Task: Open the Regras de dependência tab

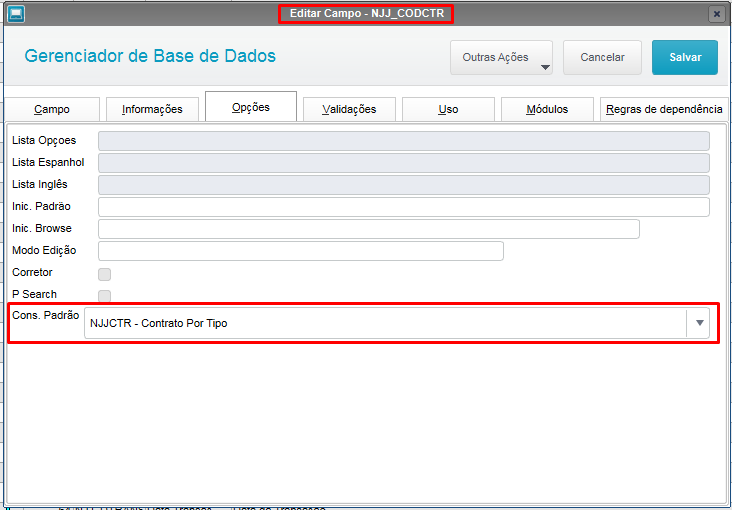Action: [664, 109]
